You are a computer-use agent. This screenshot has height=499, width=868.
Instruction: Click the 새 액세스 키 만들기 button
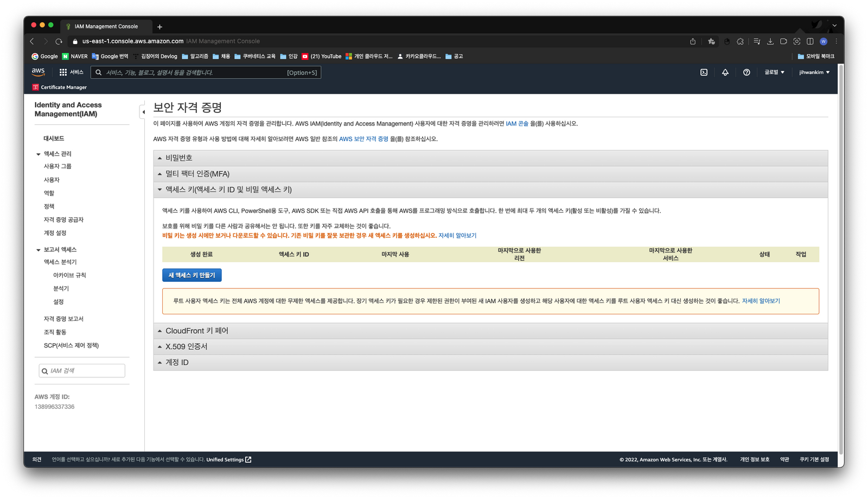[x=192, y=275]
